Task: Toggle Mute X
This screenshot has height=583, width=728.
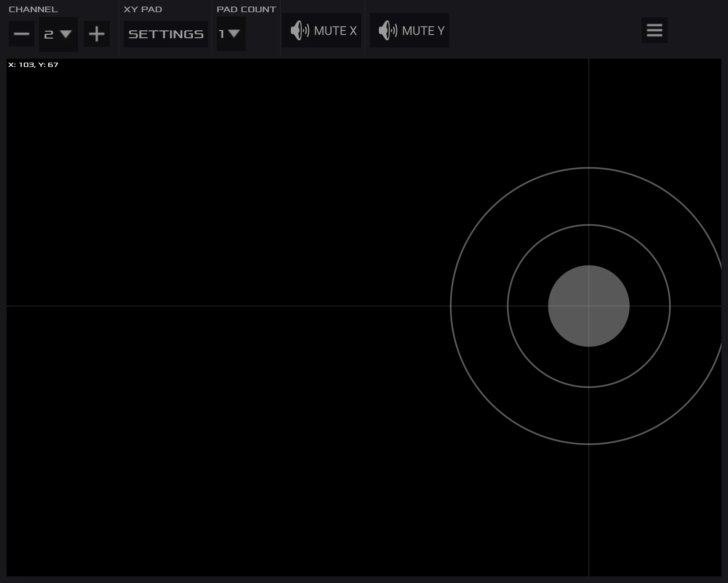Action: [322, 30]
